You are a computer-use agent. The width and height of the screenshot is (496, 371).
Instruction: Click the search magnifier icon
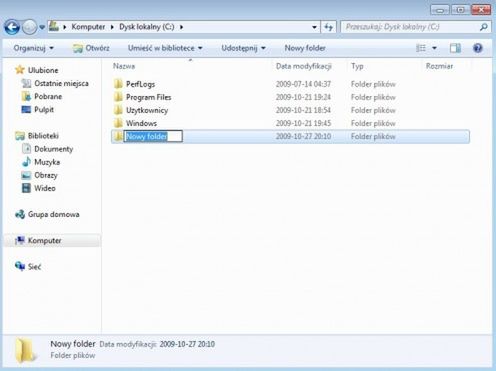[484, 27]
